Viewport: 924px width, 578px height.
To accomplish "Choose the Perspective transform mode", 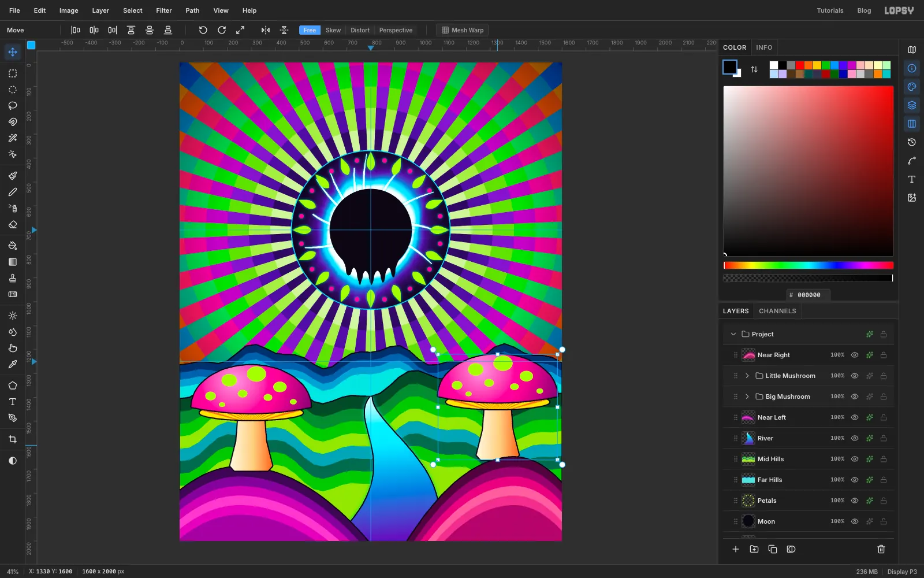I will point(396,30).
